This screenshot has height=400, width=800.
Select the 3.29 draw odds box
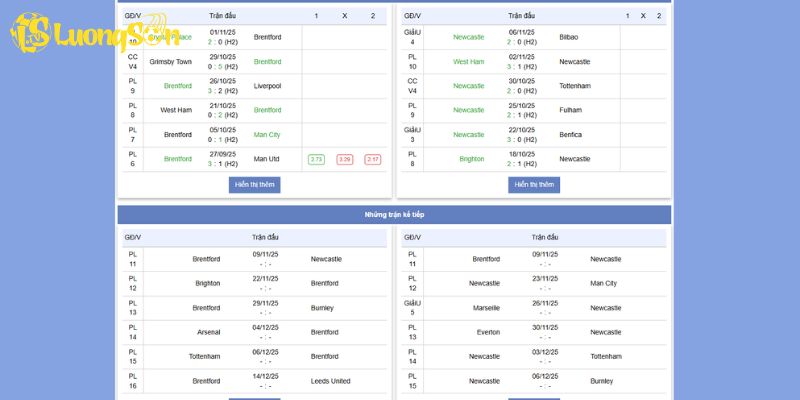345,159
